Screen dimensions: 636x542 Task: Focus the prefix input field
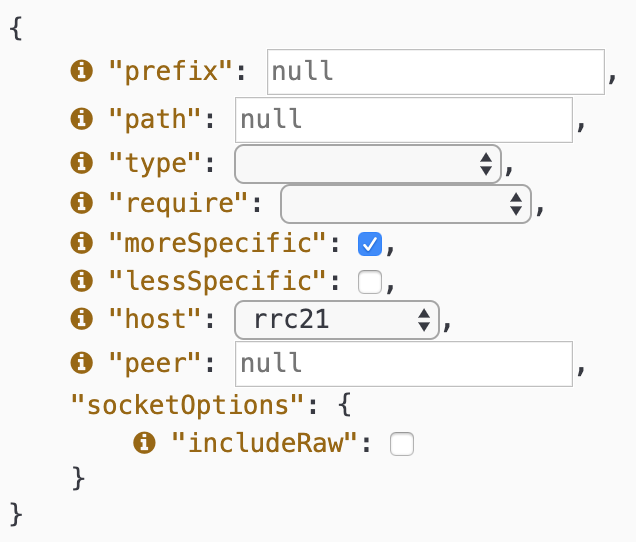coord(436,72)
